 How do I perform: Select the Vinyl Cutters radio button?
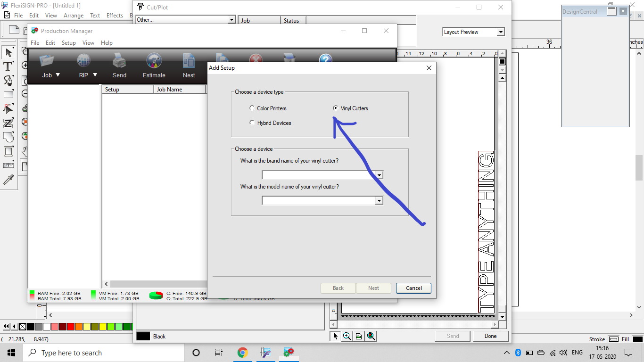coord(336,108)
